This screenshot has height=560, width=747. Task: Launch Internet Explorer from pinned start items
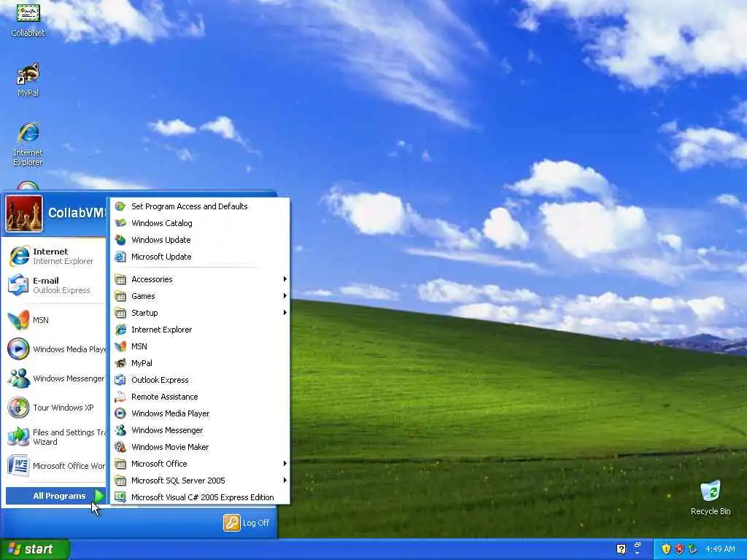point(55,256)
